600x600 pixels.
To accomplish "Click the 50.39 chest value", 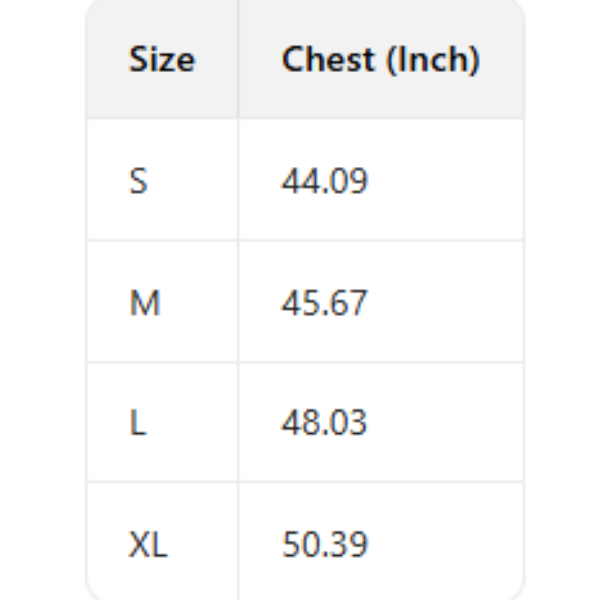I will 325,545.
